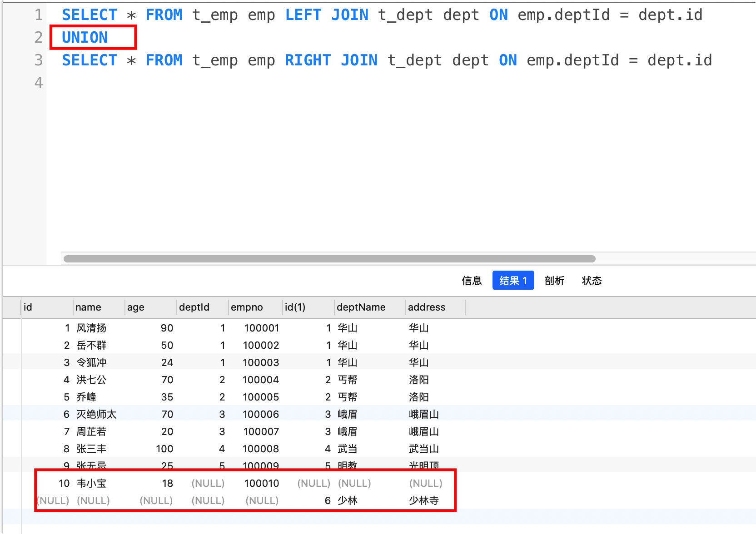Click the id(1) column header

pyautogui.click(x=295, y=307)
